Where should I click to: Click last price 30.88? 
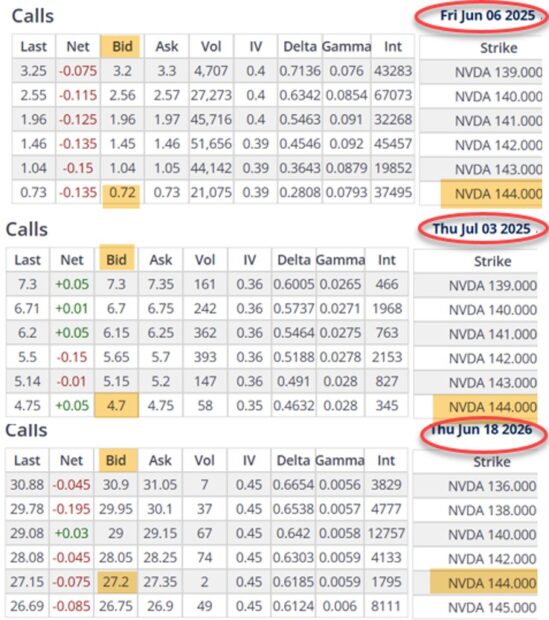pyautogui.click(x=27, y=485)
